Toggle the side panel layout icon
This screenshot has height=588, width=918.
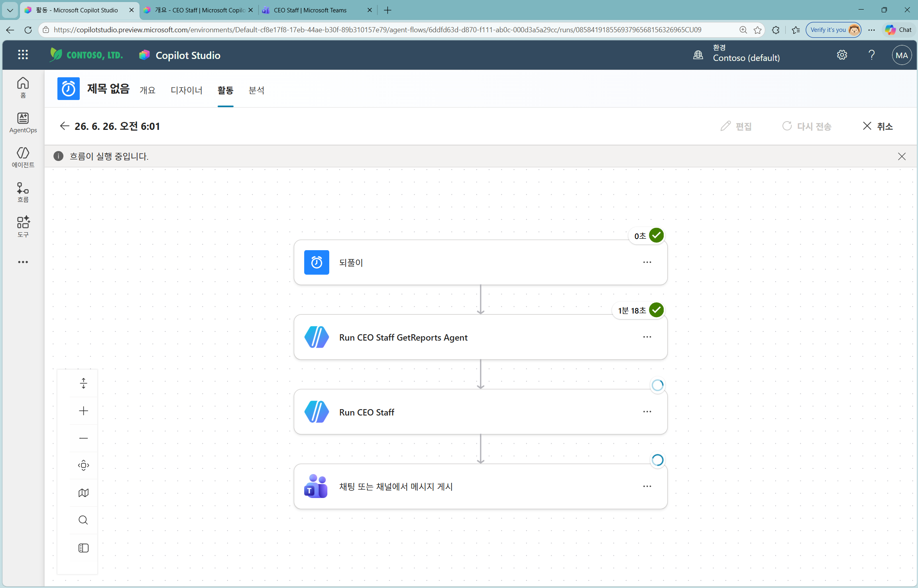83,548
